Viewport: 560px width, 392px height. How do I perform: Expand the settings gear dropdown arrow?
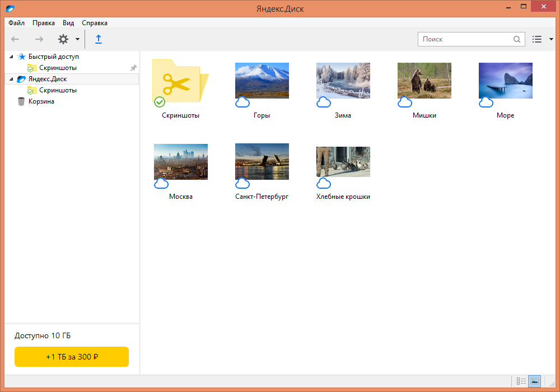pos(77,39)
